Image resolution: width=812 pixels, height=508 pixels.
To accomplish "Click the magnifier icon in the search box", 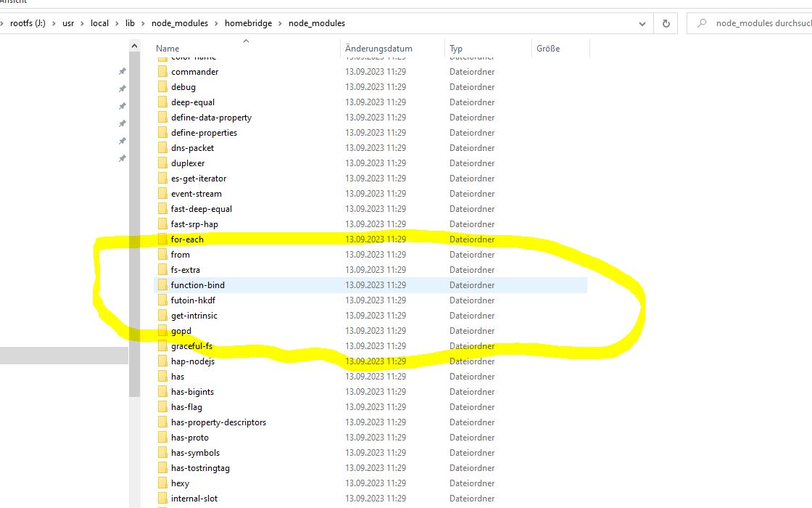I will tap(701, 23).
